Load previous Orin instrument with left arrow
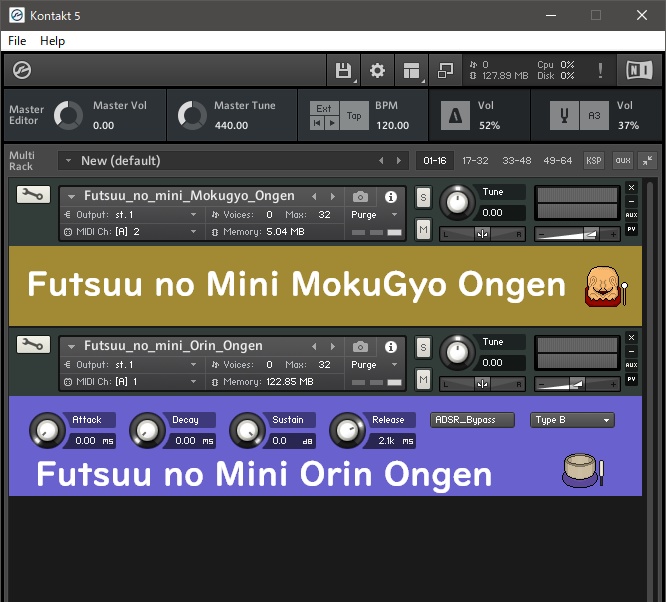The height and width of the screenshot is (602, 666). [x=314, y=347]
